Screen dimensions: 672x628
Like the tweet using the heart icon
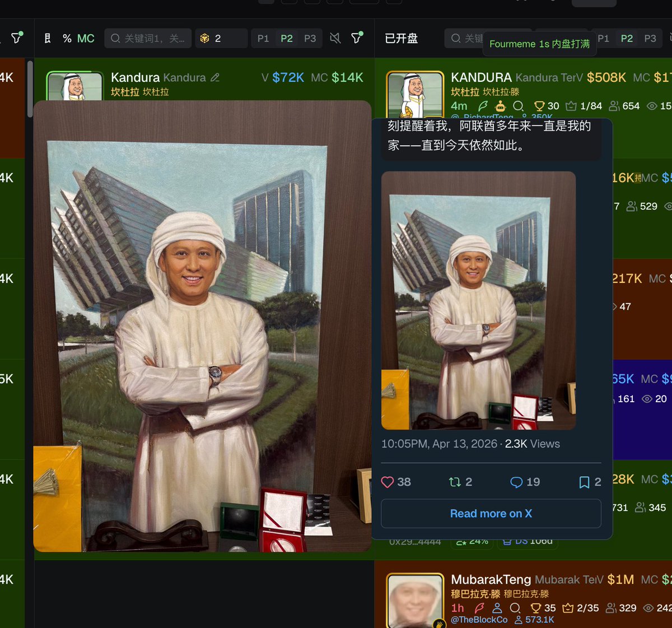(x=388, y=482)
